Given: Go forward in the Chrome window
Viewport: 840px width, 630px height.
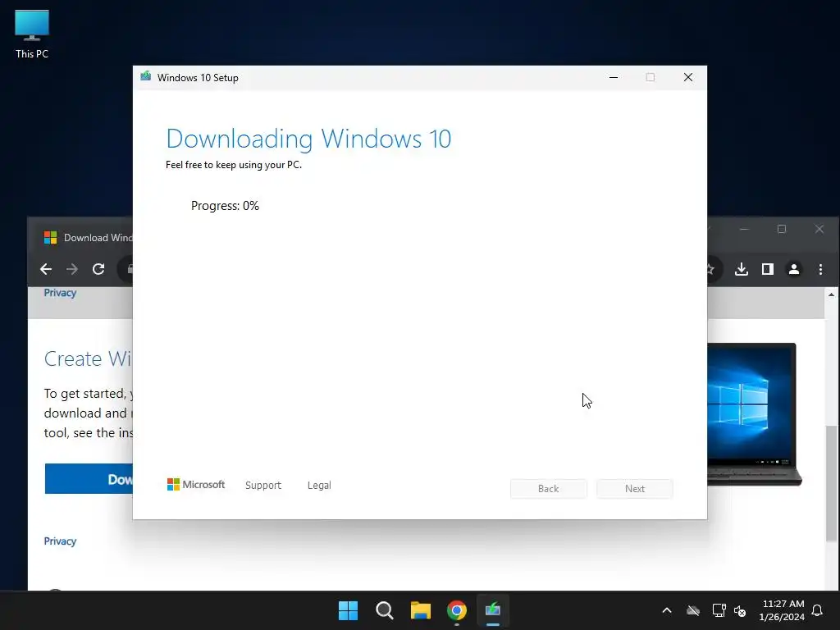Looking at the screenshot, I should click(72, 269).
